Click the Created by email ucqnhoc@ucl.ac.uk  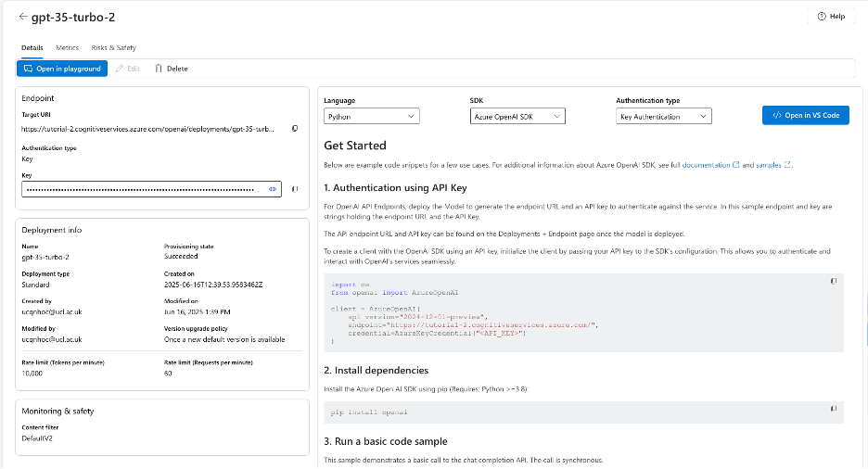52,312
